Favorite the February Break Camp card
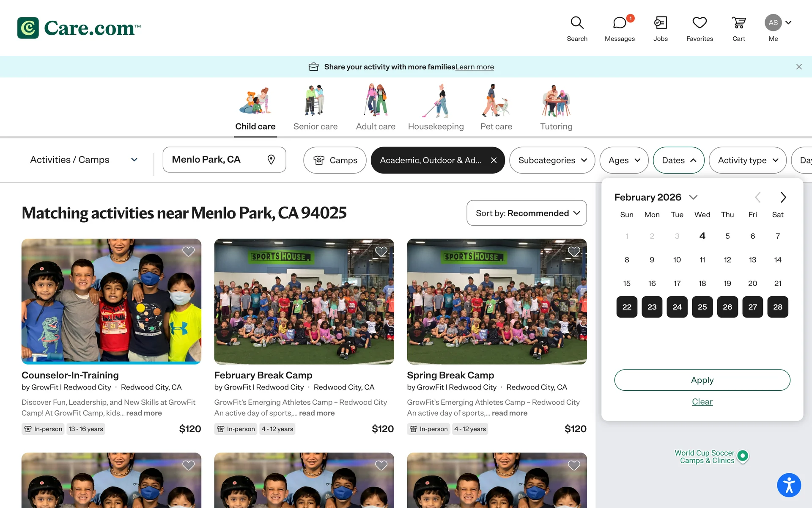The width and height of the screenshot is (812, 508). tap(381, 251)
